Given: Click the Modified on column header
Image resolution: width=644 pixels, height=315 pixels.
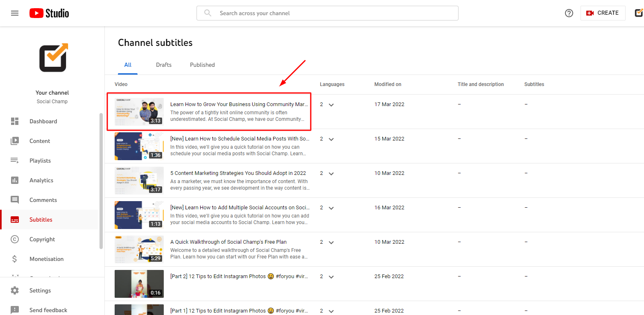Looking at the screenshot, I should (x=388, y=84).
